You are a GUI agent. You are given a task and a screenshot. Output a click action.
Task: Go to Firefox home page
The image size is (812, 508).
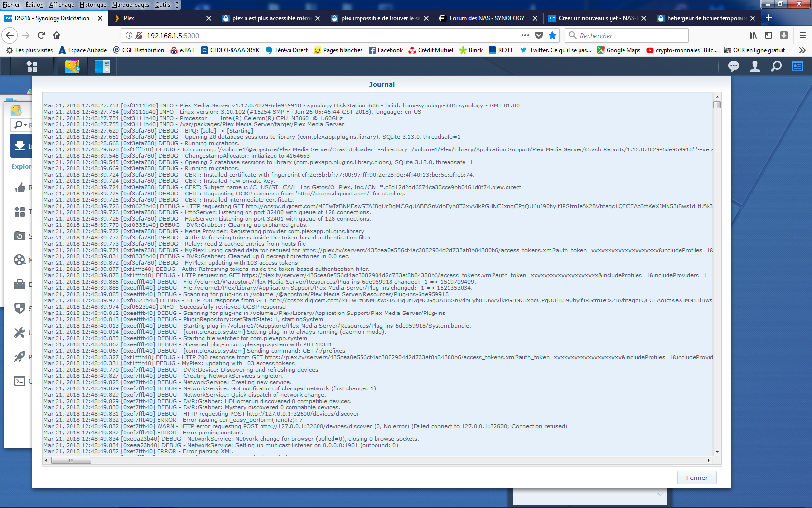point(57,35)
